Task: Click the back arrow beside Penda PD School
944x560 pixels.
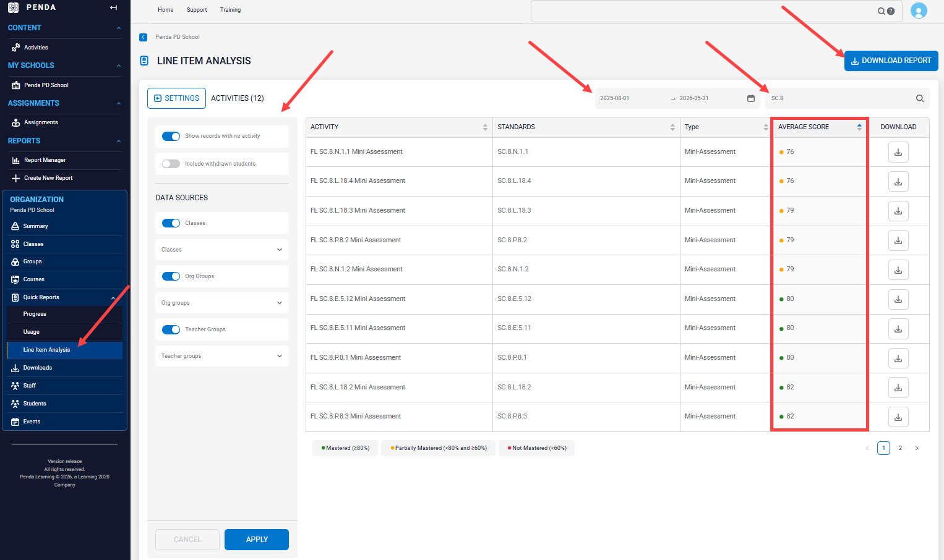Action: click(x=144, y=37)
